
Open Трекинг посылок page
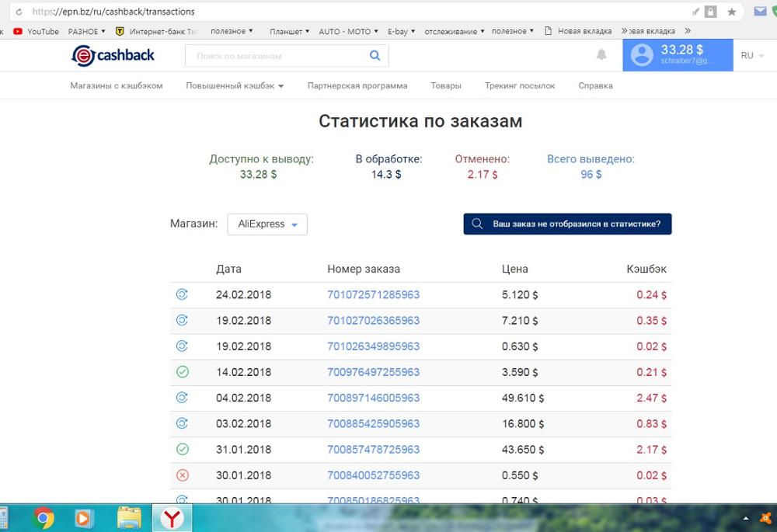point(520,86)
